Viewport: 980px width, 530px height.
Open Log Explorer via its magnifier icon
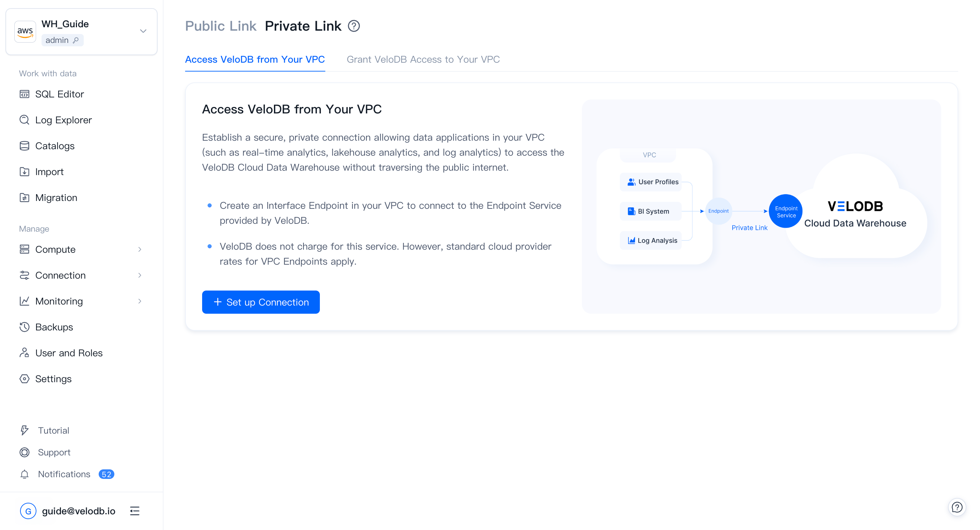tap(24, 120)
